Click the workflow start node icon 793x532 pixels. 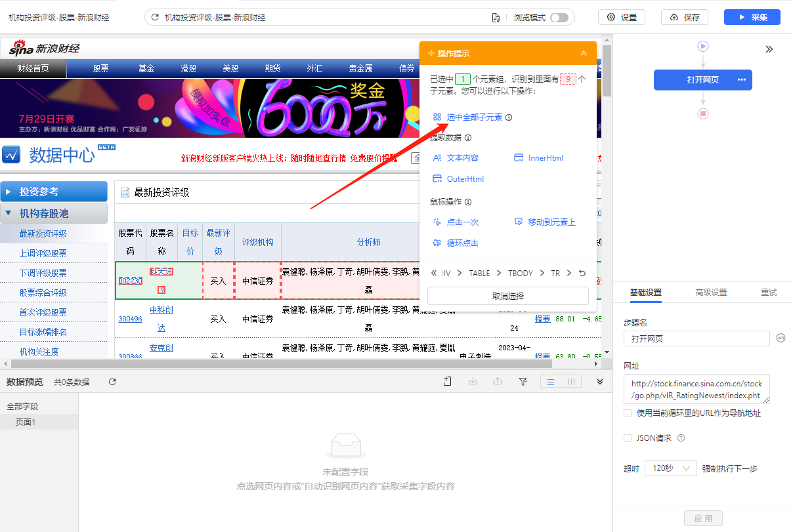click(x=703, y=47)
